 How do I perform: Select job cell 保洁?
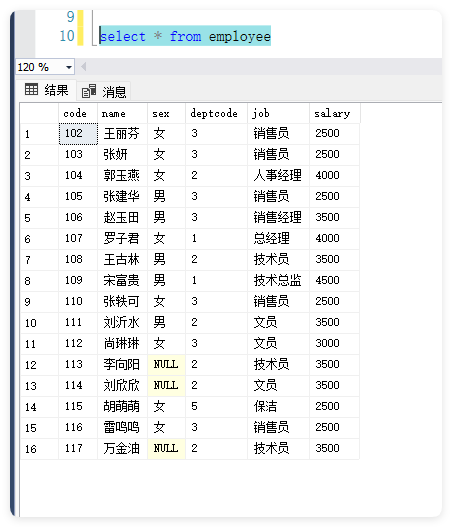click(278, 407)
